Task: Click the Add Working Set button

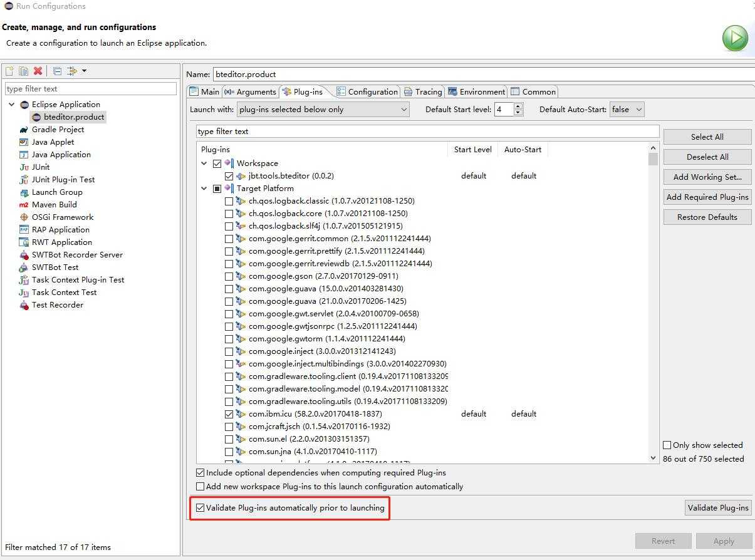Action: pyautogui.click(x=707, y=177)
